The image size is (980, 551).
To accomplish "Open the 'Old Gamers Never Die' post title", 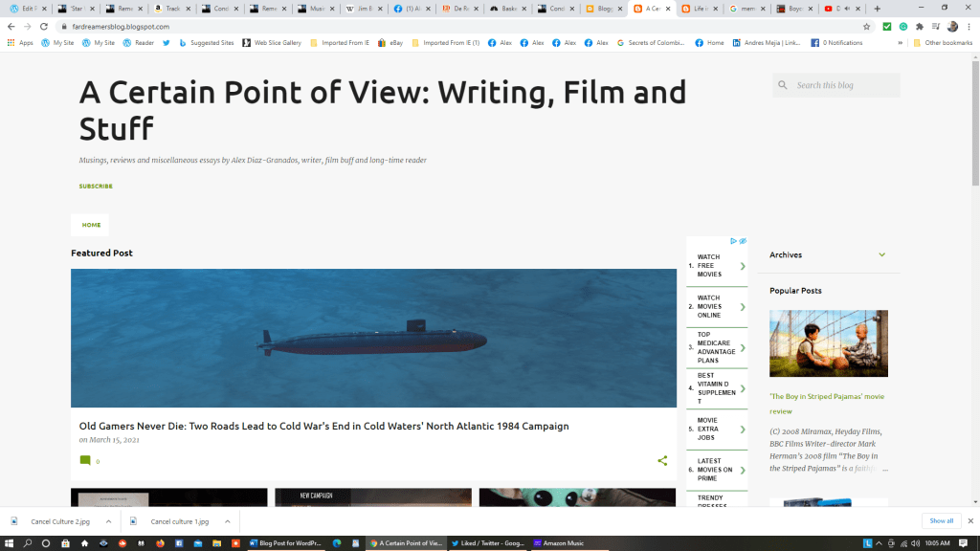I will pyautogui.click(x=323, y=427).
